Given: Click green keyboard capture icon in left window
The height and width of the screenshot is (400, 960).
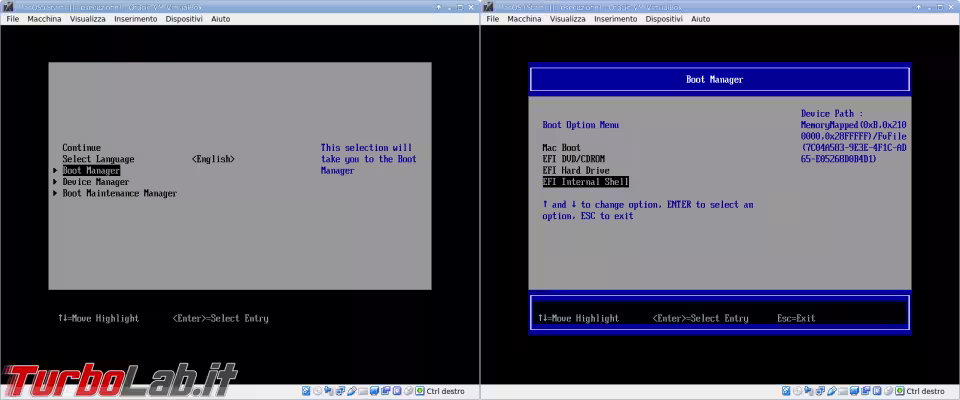Looking at the screenshot, I should pyautogui.click(x=419, y=391).
